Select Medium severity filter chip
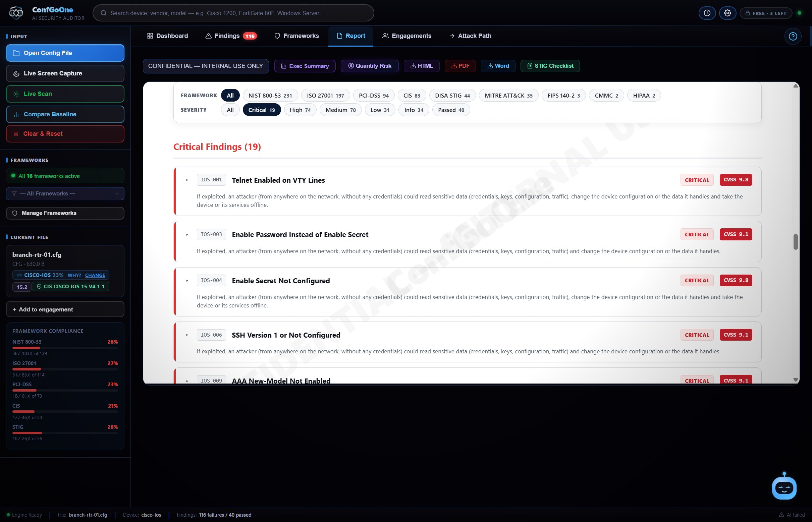Image resolution: width=812 pixels, height=522 pixels. coord(340,110)
